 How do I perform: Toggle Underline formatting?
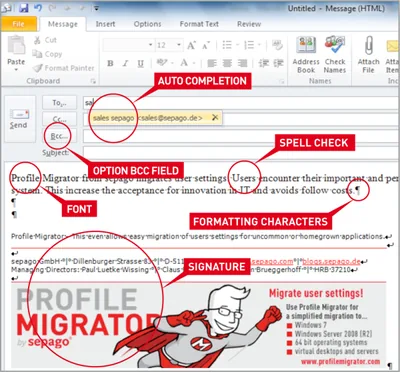tap(141, 63)
